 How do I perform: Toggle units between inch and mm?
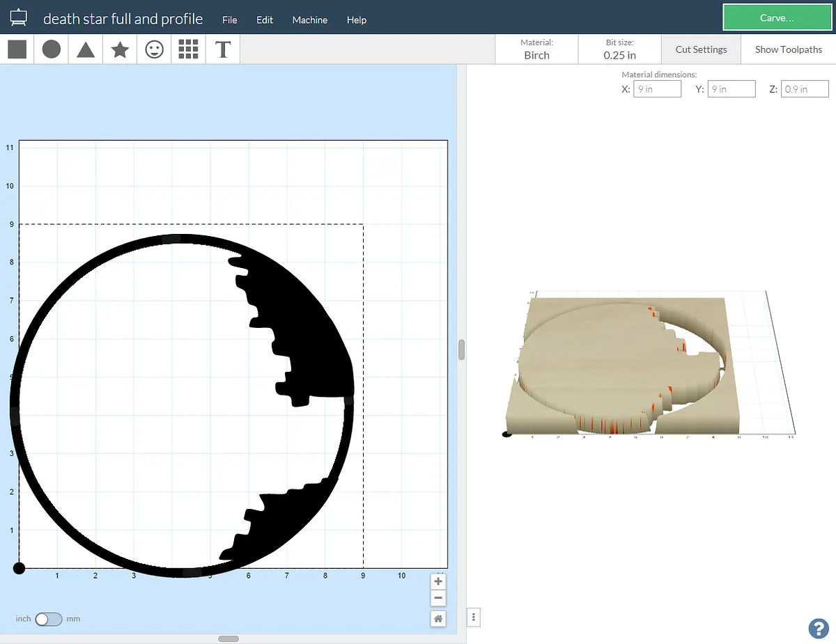point(49,619)
